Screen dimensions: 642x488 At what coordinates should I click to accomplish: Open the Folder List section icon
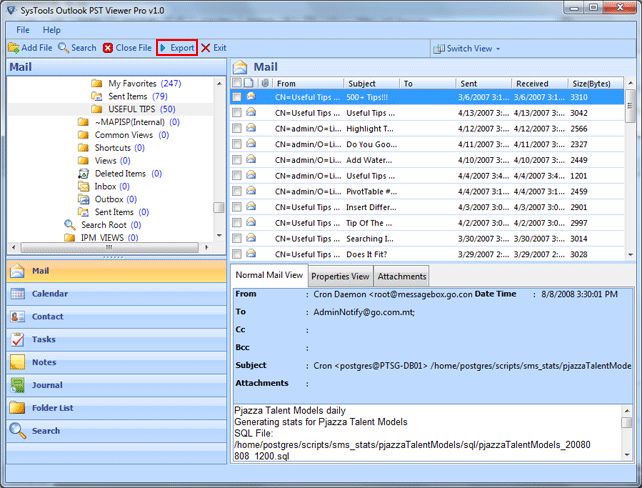click(x=17, y=408)
